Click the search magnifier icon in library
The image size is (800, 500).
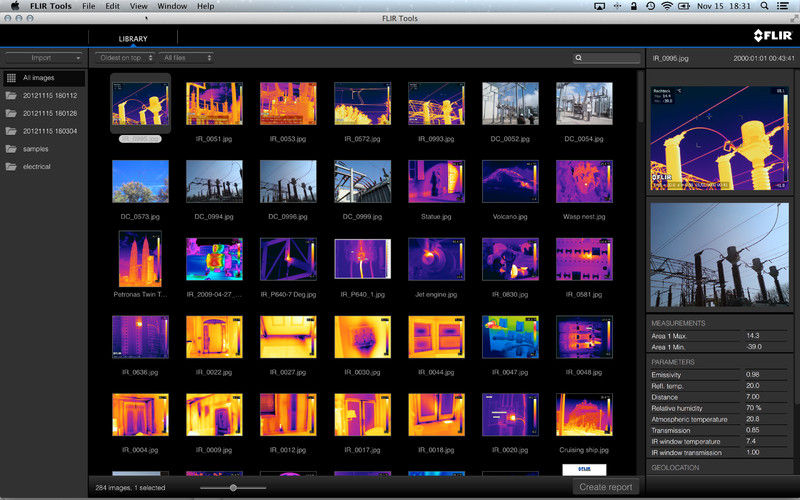click(579, 58)
